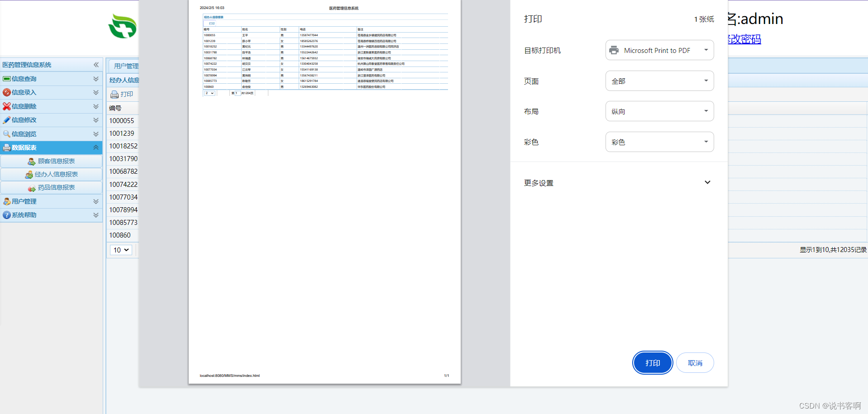The image size is (868, 414).
Task: Expand the 信息查询 accordion panel
Action: [x=96, y=79]
